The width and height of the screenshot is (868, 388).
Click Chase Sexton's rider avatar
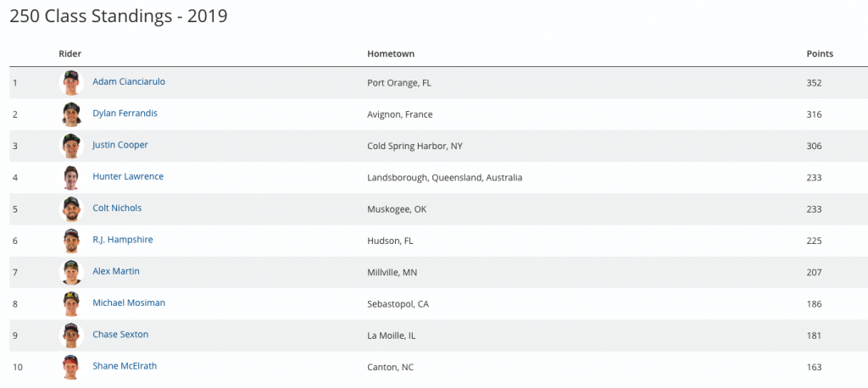point(72,335)
